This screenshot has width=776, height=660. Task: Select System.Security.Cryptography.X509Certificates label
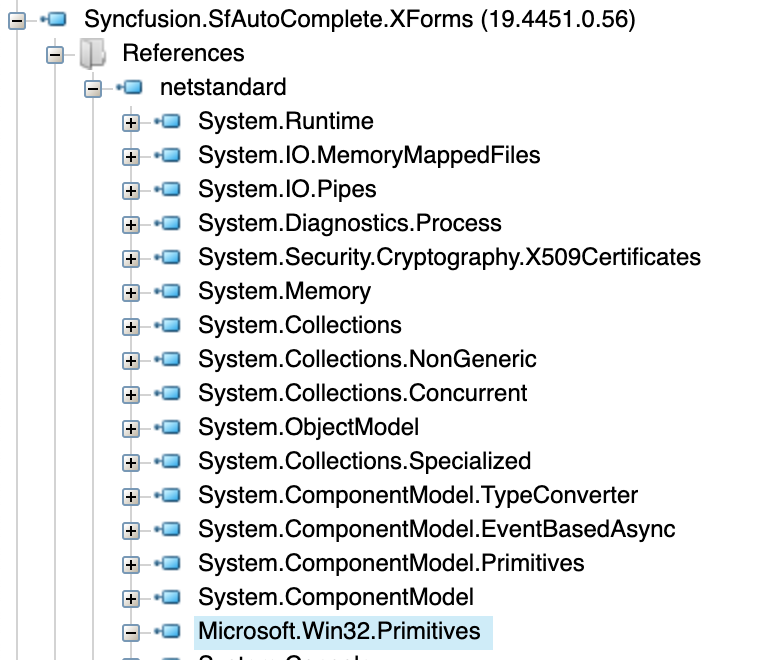point(449,257)
